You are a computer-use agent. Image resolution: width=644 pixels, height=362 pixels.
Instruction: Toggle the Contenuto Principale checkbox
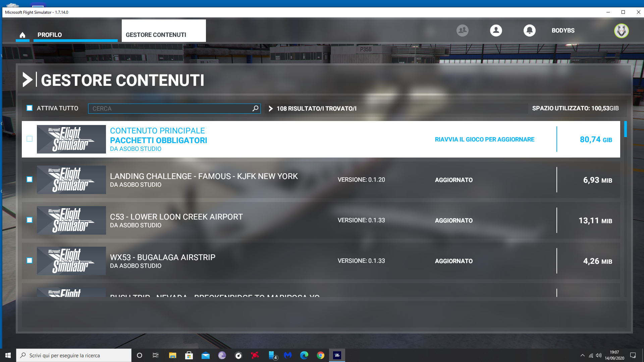click(x=30, y=139)
